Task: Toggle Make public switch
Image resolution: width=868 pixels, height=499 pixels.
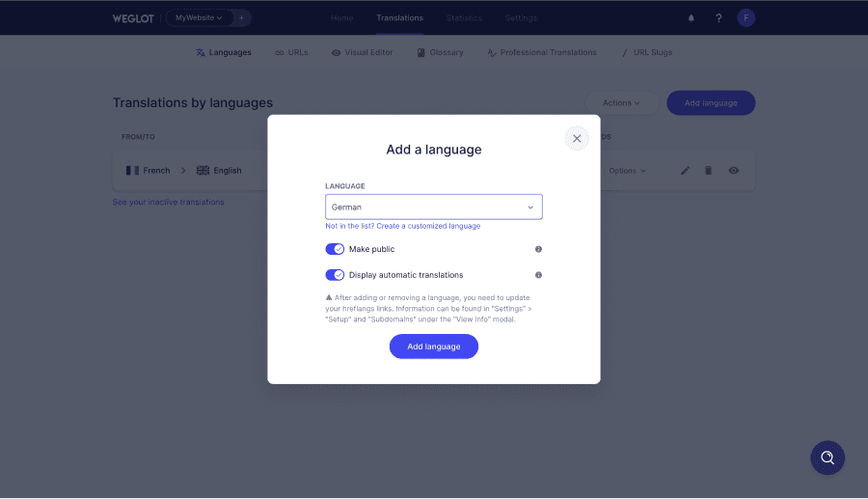Action: click(x=335, y=249)
